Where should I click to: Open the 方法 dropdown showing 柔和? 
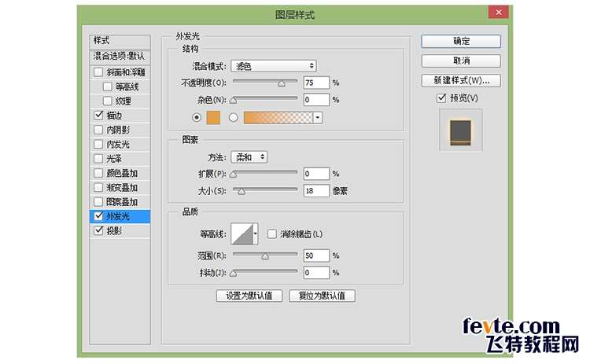(249, 156)
